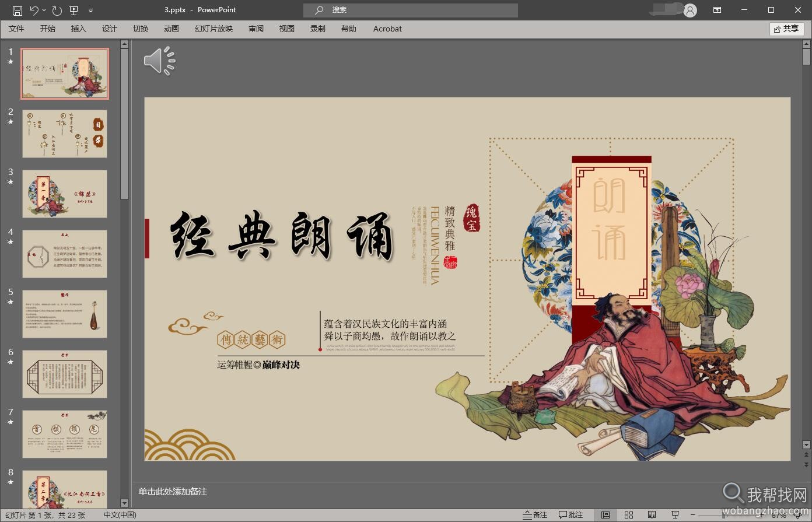Open the 审阅 ribbon tab
The height and width of the screenshot is (522, 812).
256,29
